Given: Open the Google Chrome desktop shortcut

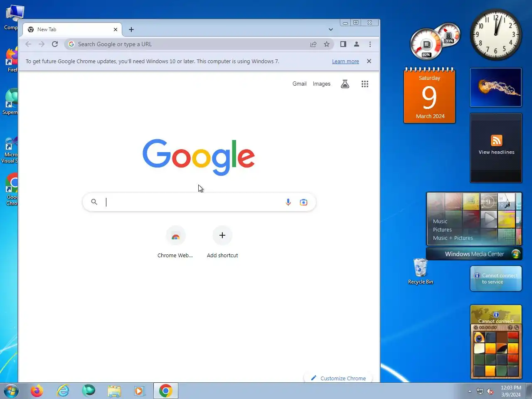Looking at the screenshot, I should [x=12, y=190].
